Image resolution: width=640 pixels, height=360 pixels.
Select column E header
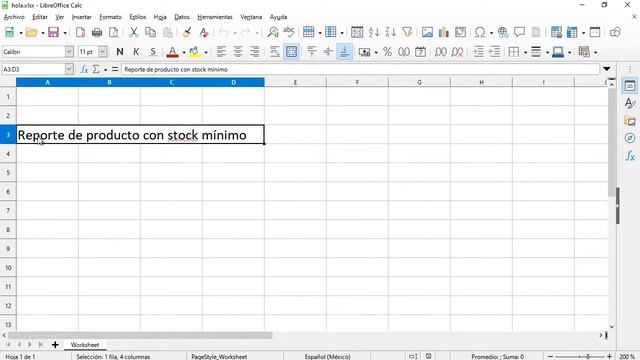(x=295, y=82)
